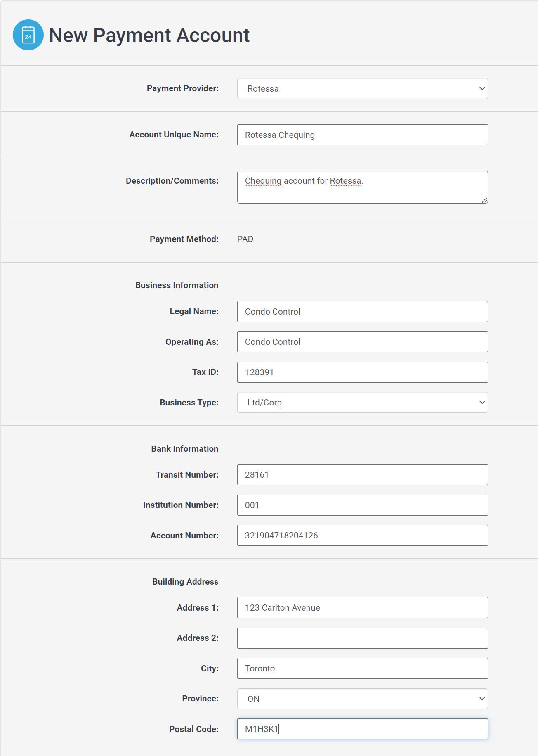Click the Postal Code field
Screen dimensions: 538x756
point(362,729)
